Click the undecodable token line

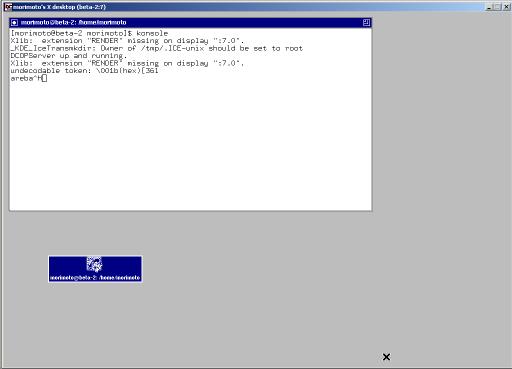pos(84,71)
